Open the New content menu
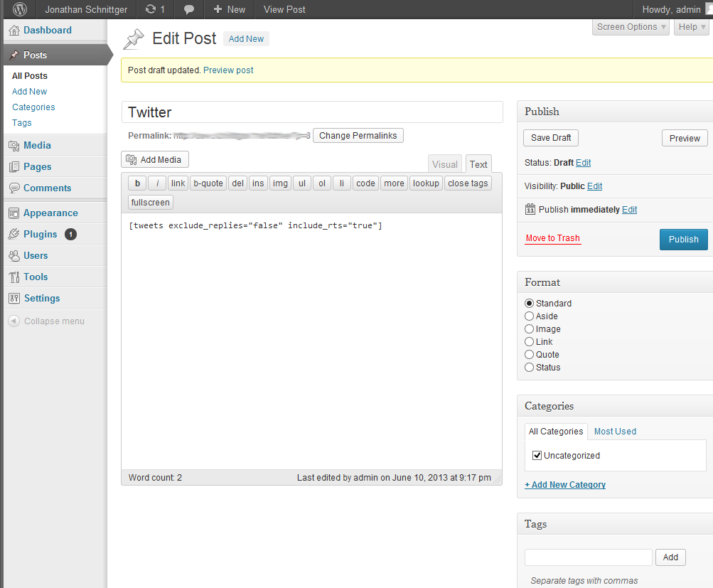Image resolution: width=713 pixels, height=588 pixels. click(x=229, y=9)
